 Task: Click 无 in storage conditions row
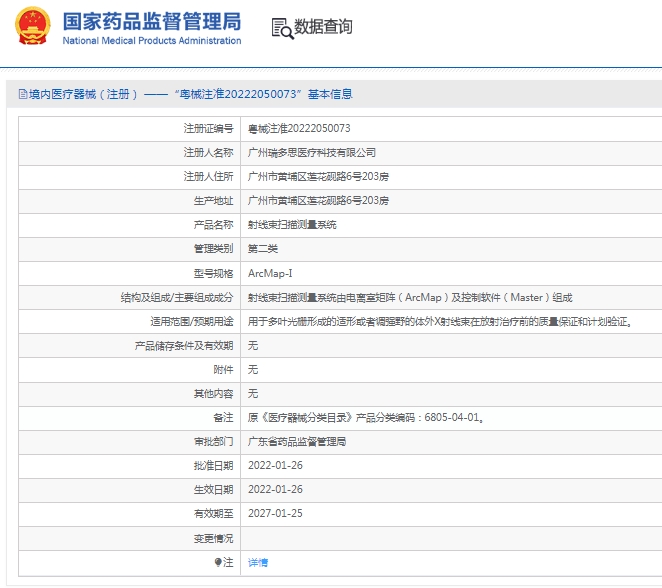[x=253, y=346]
